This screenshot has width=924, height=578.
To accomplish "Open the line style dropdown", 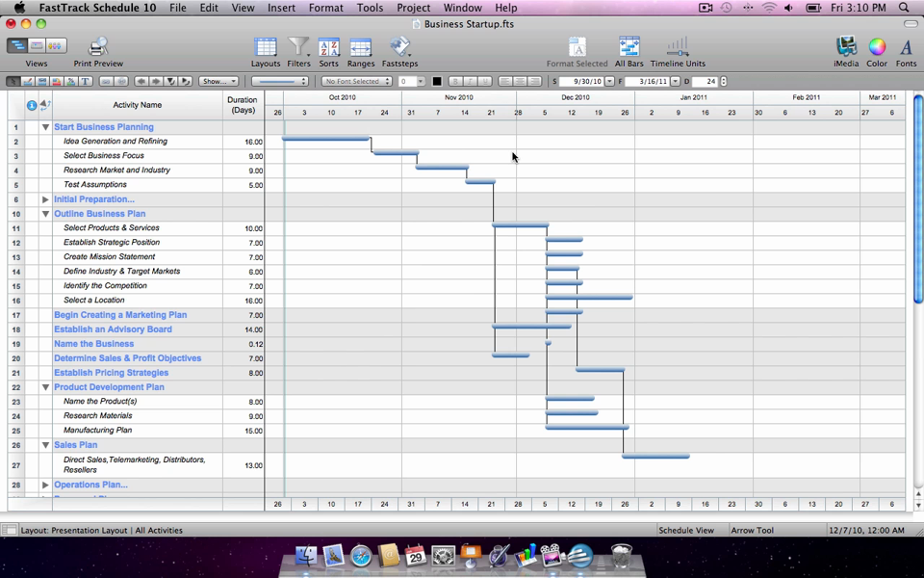I will pos(280,81).
